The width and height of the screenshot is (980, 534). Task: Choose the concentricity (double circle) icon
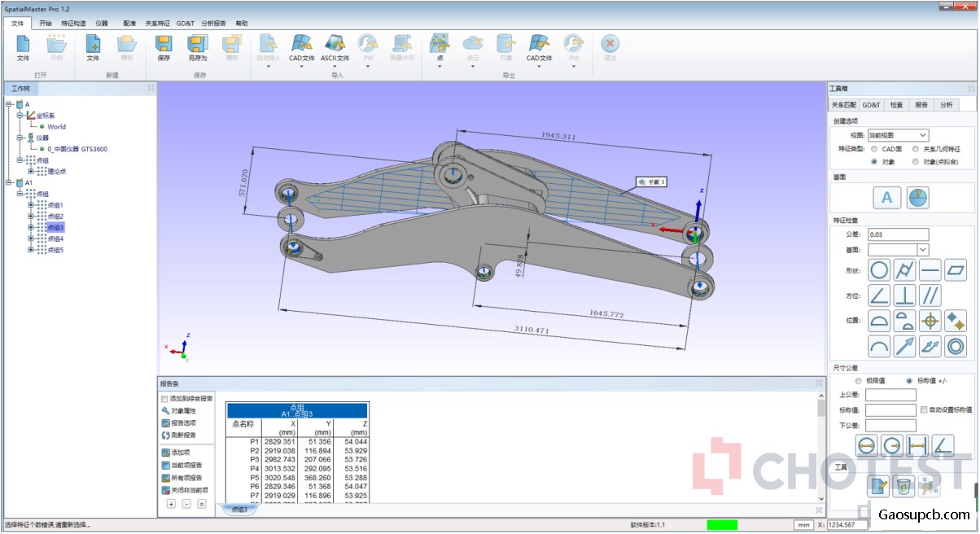pos(956,347)
